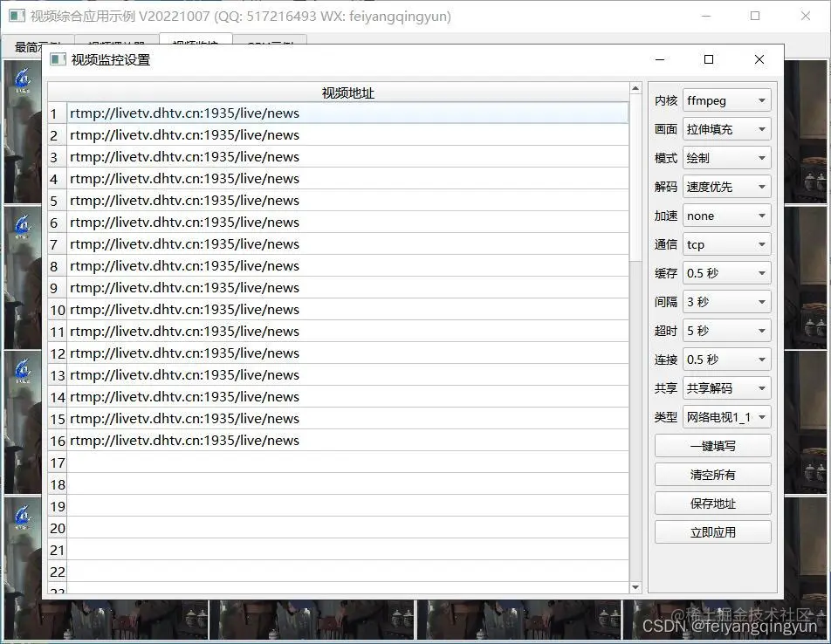
Task: Close the 视频监控设置 dialog
Action: (x=759, y=59)
